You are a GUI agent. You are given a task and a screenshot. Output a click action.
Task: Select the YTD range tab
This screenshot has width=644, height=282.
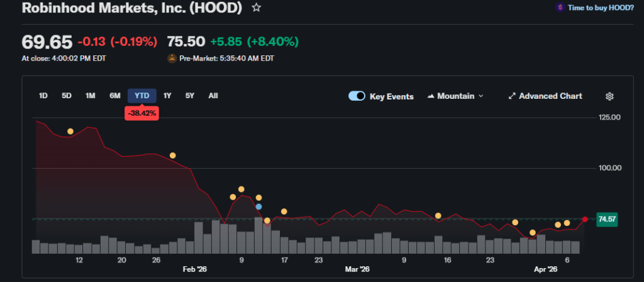142,96
